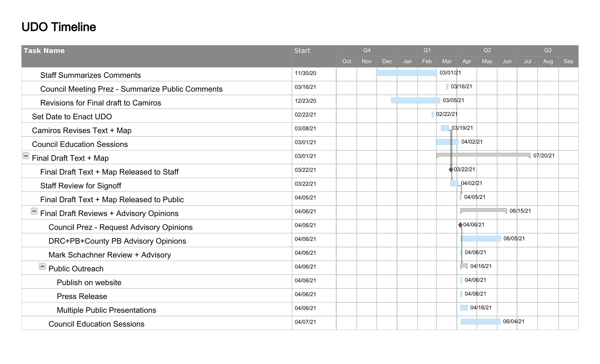600x364 pixels.
Task: Select the Multiple Public Presentations gantt bar
Action: click(x=464, y=308)
